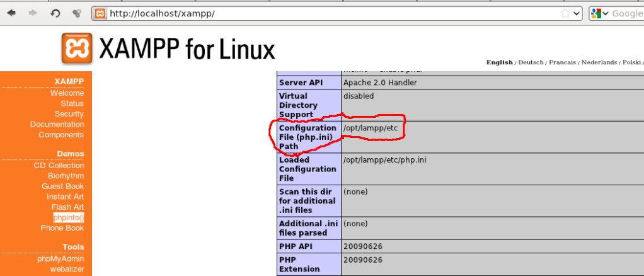Image resolution: width=644 pixels, height=276 pixels.
Task: Click the XAMPP orange logo
Action: pos(77,49)
